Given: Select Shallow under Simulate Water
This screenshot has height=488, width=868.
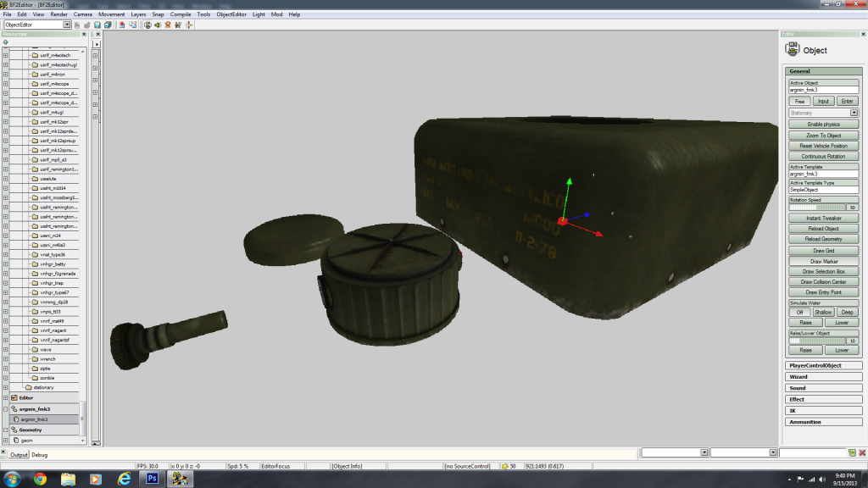Looking at the screenshot, I should point(823,313).
